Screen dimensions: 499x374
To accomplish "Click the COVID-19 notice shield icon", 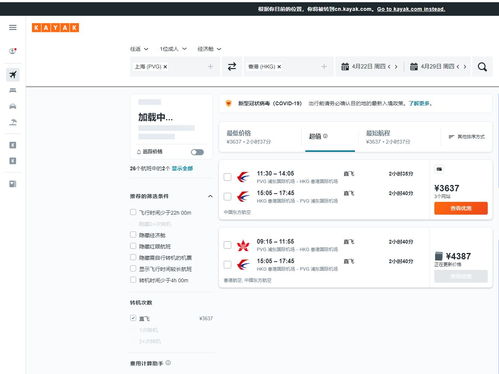I will point(228,103).
